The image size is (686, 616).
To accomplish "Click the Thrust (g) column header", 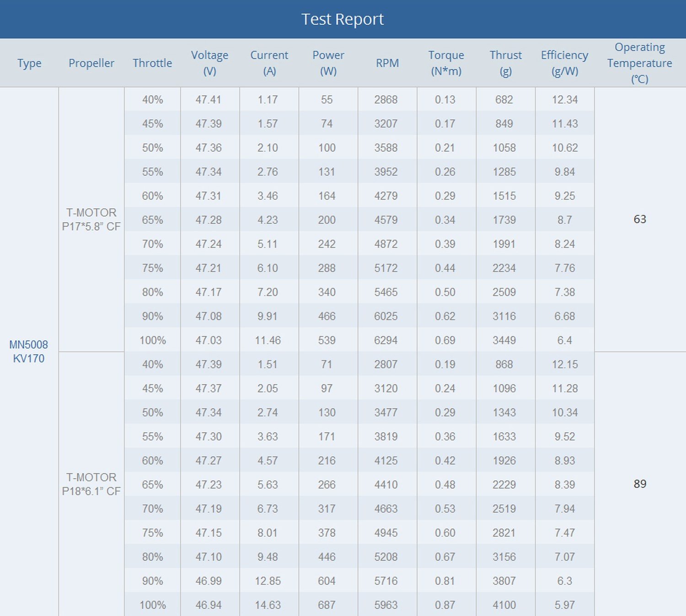I will (505, 63).
